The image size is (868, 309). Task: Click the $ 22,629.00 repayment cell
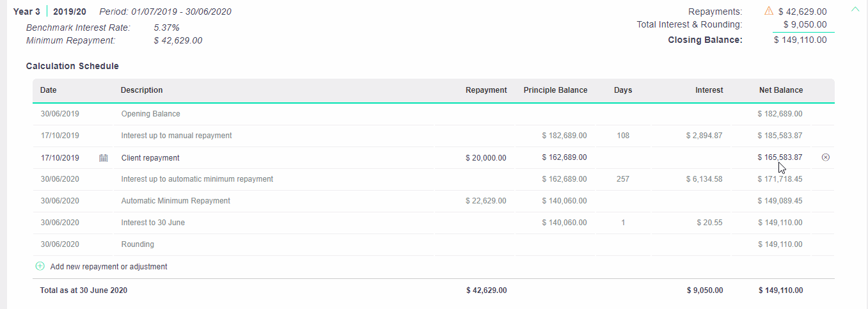click(486, 201)
